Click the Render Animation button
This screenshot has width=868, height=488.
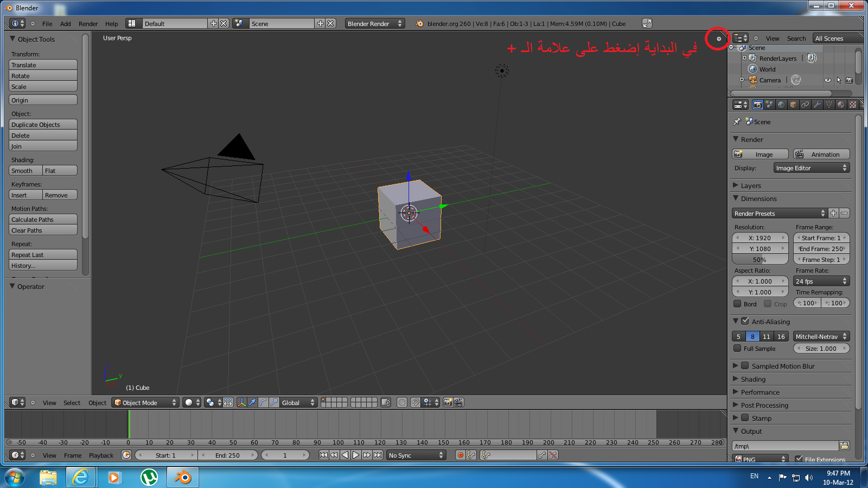coord(821,154)
